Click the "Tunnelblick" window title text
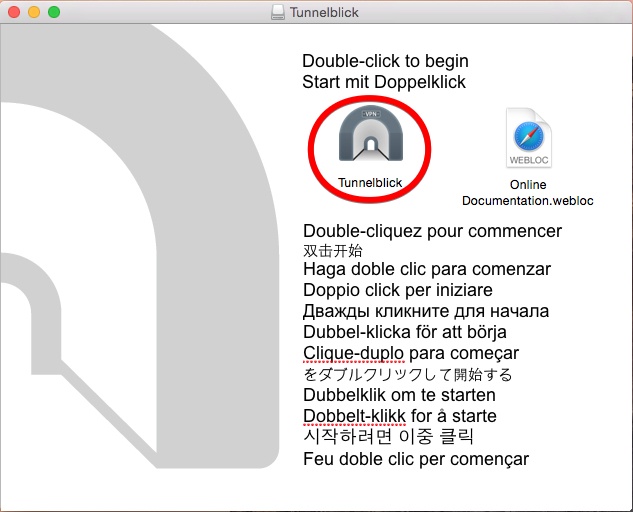Screen dimensions: 633x512 [x=324, y=13]
